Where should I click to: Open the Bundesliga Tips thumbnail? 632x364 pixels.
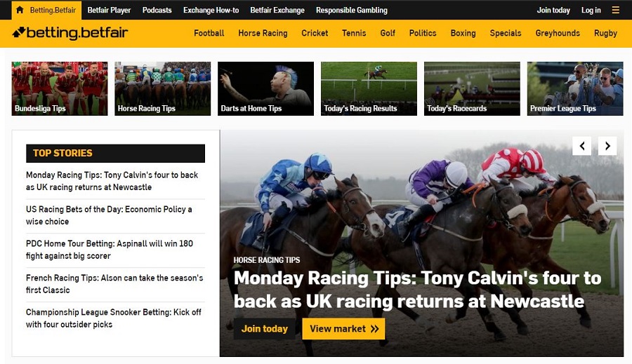[x=60, y=88]
